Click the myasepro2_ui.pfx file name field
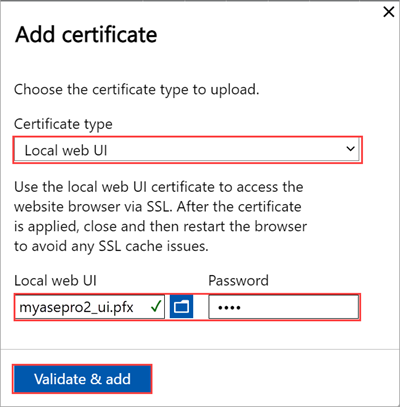This screenshot has height=407, width=400. (x=90, y=307)
